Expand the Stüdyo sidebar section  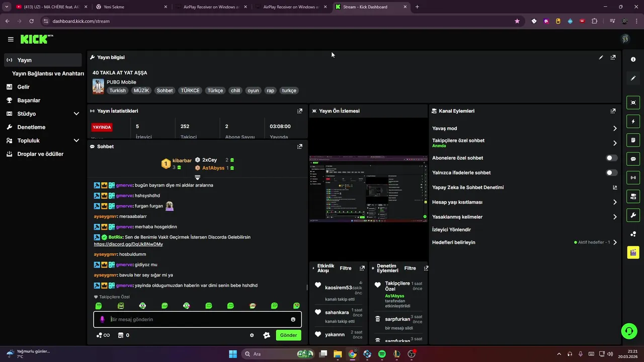coord(76,114)
